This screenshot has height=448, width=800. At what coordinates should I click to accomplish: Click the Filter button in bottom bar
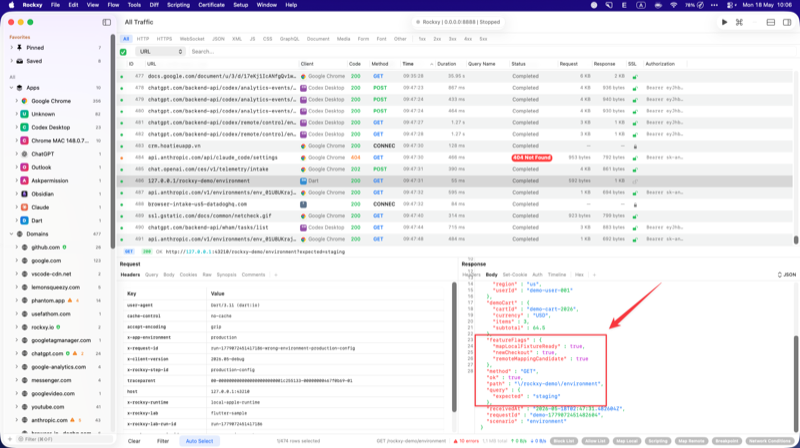pos(163,441)
